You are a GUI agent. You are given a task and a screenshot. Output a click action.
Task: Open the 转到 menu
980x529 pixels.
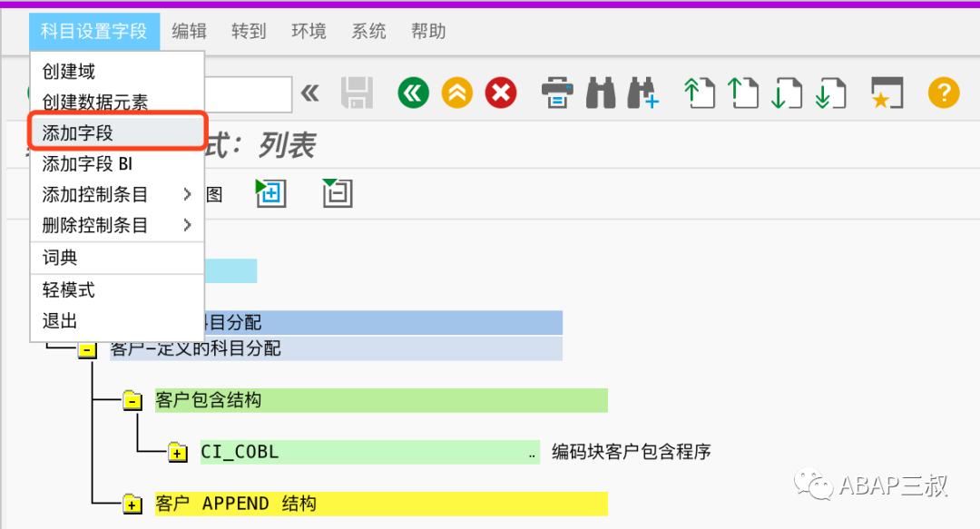coord(249,31)
